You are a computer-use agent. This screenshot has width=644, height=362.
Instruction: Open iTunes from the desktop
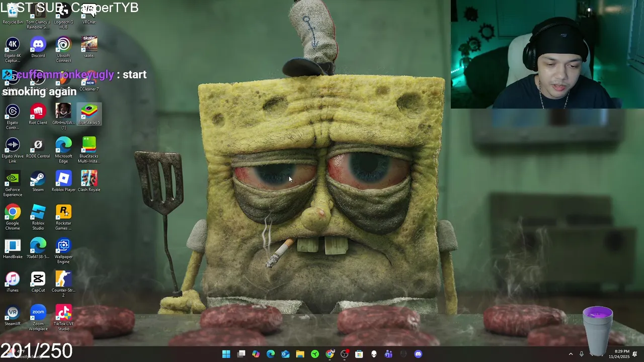pos(13,283)
